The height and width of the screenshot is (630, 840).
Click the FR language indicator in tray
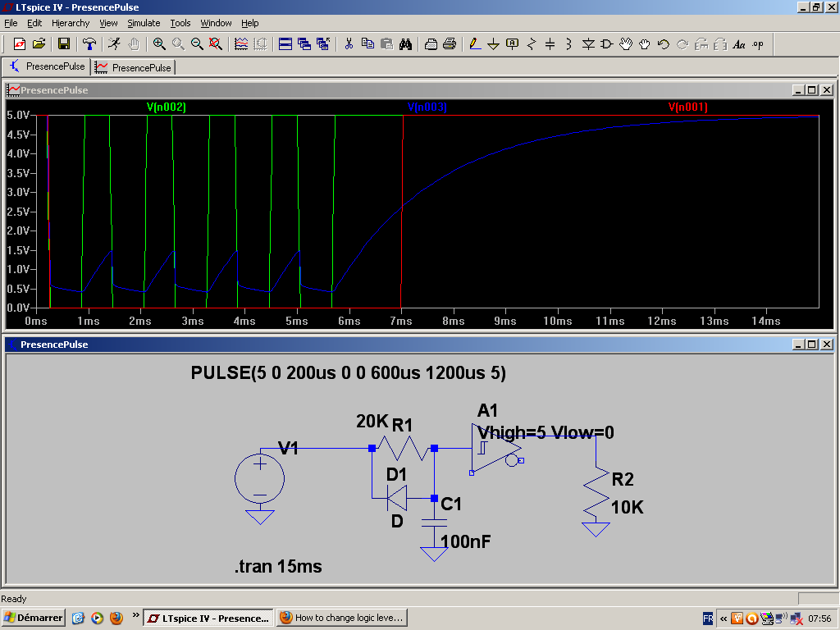tap(708, 619)
